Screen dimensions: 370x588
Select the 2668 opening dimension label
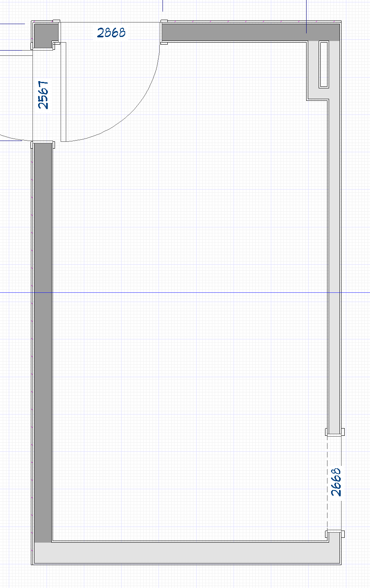(336, 482)
